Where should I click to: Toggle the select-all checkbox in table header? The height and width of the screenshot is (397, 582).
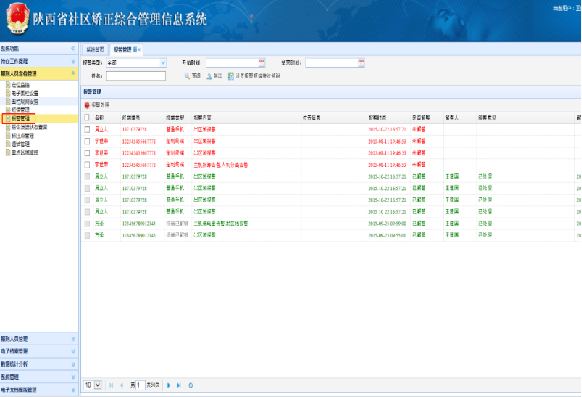click(x=87, y=117)
